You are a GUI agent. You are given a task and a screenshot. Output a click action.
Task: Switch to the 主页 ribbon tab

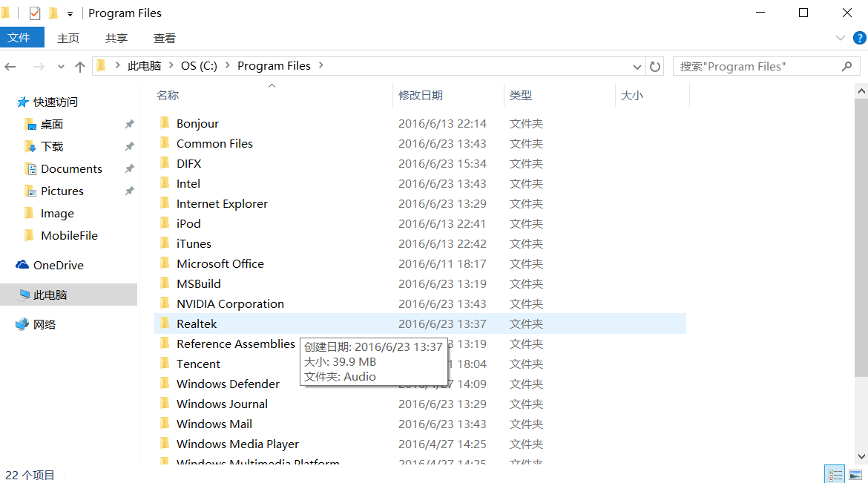pyautogui.click(x=68, y=39)
